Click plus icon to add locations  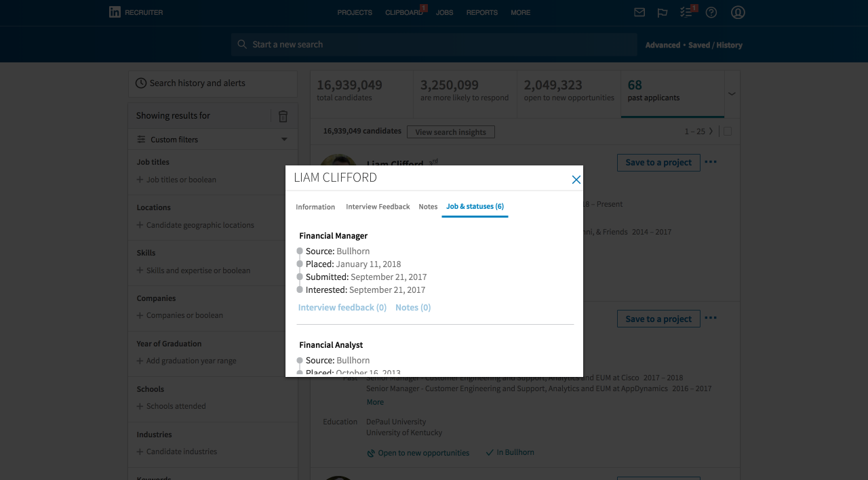pyautogui.click(x=140, y=225)
